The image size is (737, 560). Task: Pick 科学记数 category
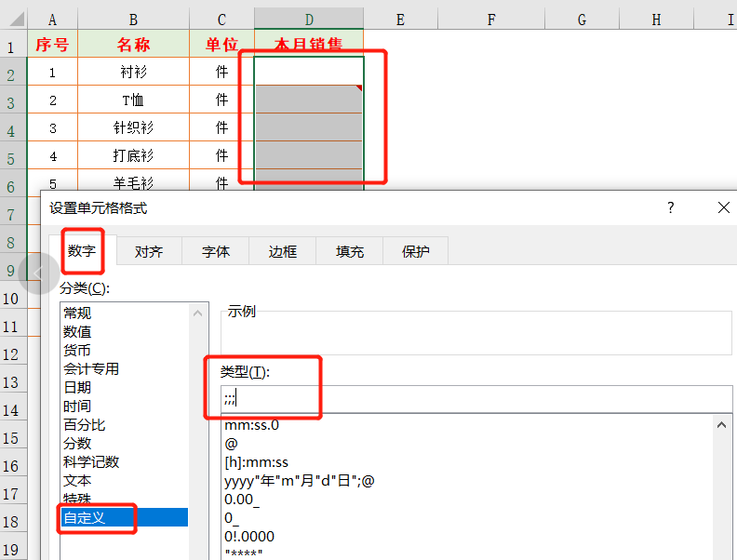click(125, 461)
